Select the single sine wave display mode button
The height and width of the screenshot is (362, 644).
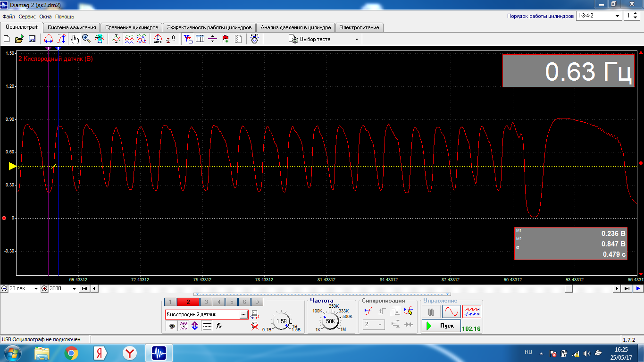(451, 311)
